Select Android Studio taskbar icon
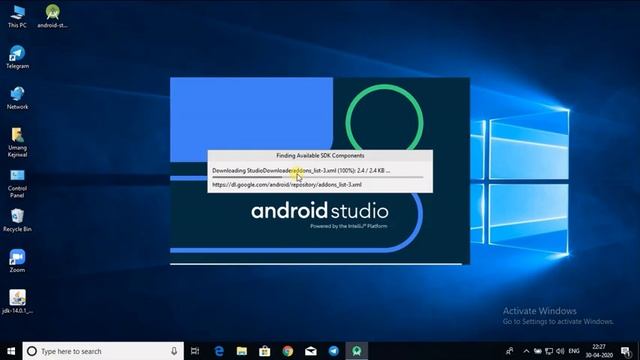The height and width of the screenshot is (360, 640). (x=357, y=351)
